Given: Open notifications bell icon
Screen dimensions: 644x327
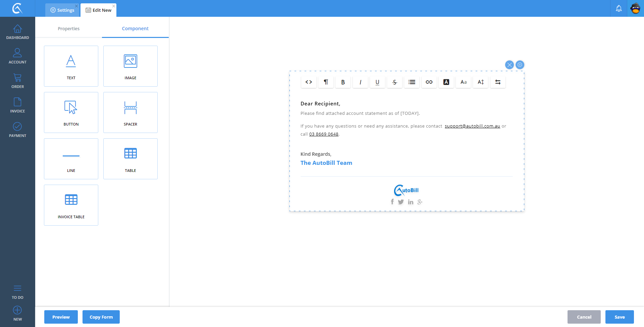Looking at the screenshot, I should tap(619, 8).
